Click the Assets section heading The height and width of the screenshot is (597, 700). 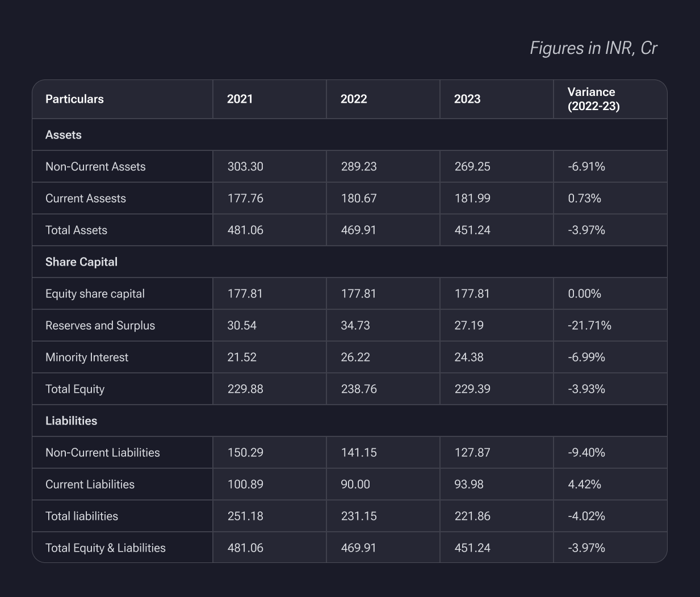pyautogui.click(x=64, y=135)
